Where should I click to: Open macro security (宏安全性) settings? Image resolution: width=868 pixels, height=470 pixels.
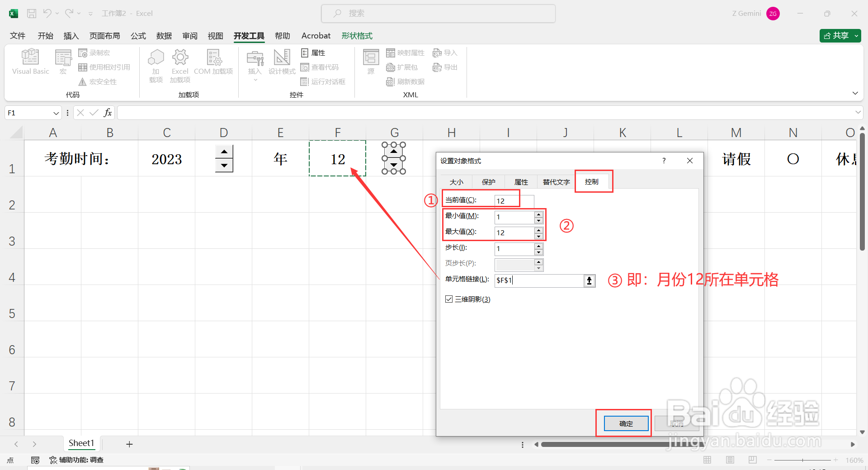tap(98, 82)
